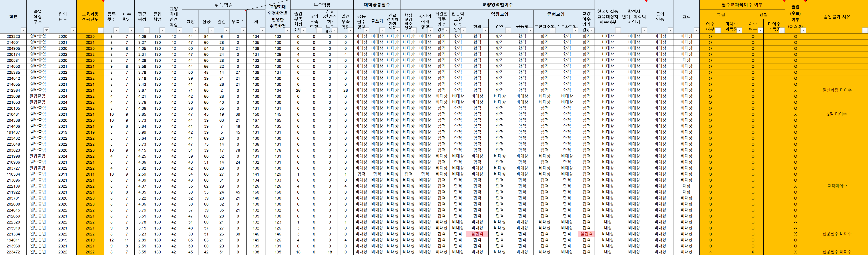868x255 pixels.
Task: Select cell with 일선학점 미이수 reason
Action: [x=837, y=90]
